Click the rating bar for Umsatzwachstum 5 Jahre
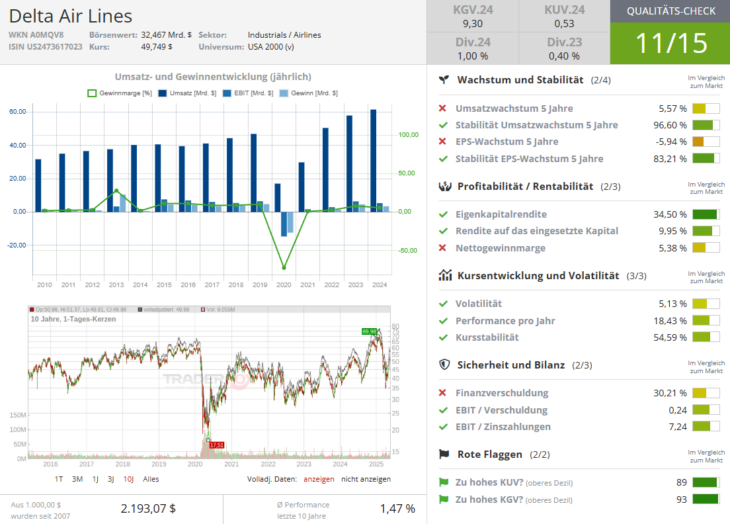 click(x=706, y=108)
